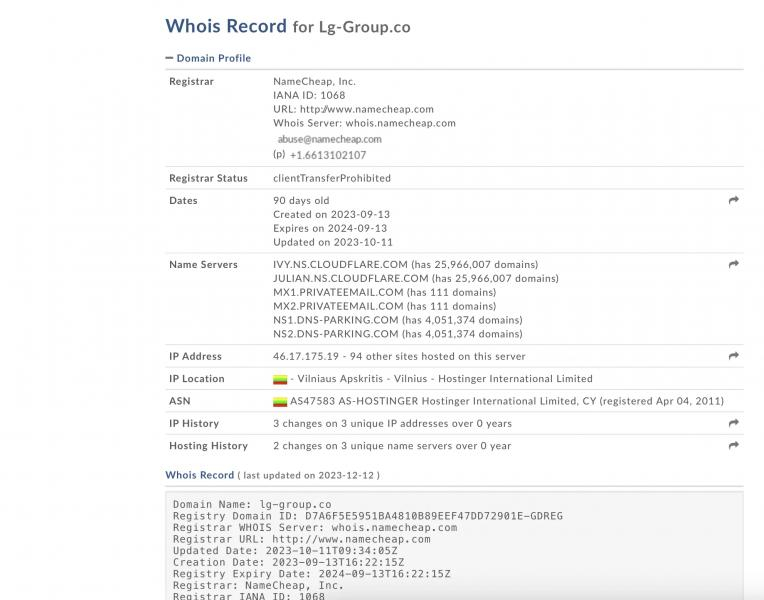The width and height of the screenshot is (764, 600).
Task: Select the 90 days old text
Action: tap(301, 200)
